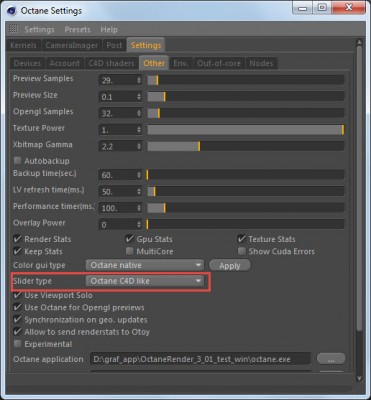Click the Texture Power value field

click(117, 130)
